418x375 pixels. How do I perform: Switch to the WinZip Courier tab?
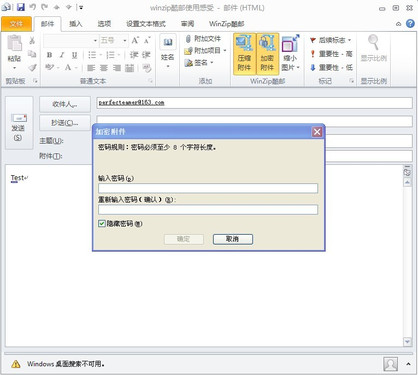click(226, 24)
